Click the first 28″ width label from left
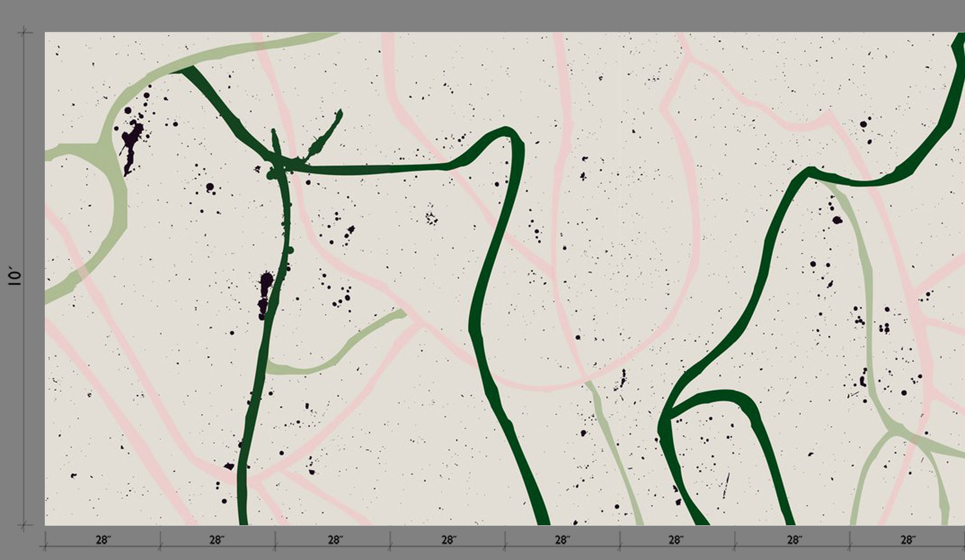This screenshot has height=560, width=965. point(103,540)
